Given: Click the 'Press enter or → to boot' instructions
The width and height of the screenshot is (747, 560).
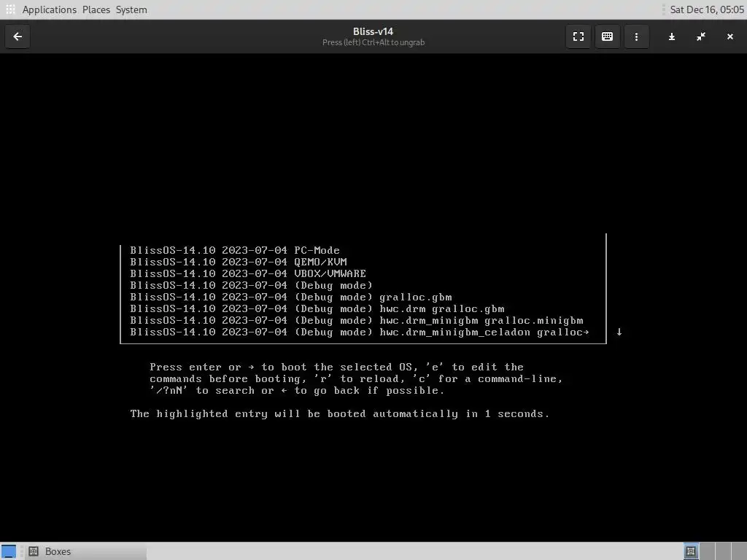Looking at the screenshot, I should [x=356, y=378].
